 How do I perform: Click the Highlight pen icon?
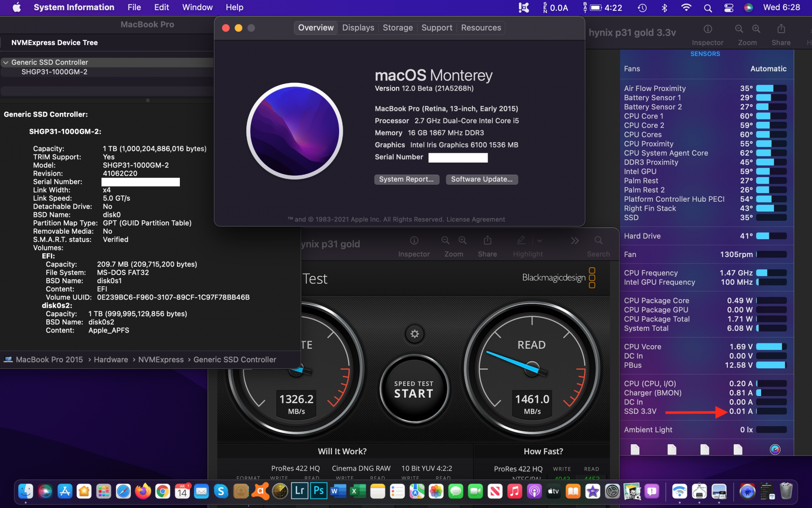tap(521, 241)
